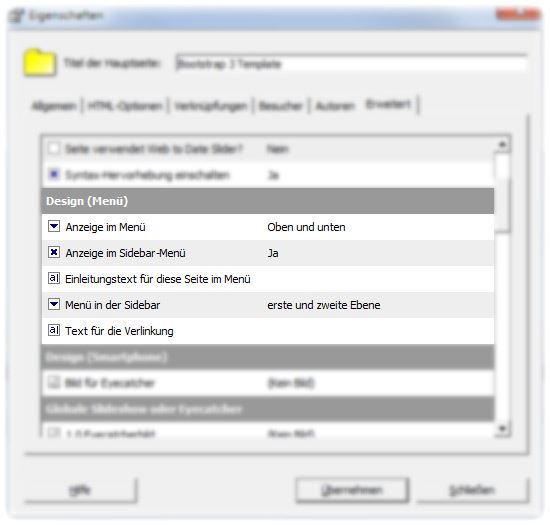Viewport: 550px width, 525px height.
Task: Click the Übernehmen button
Action: [352, 490]
